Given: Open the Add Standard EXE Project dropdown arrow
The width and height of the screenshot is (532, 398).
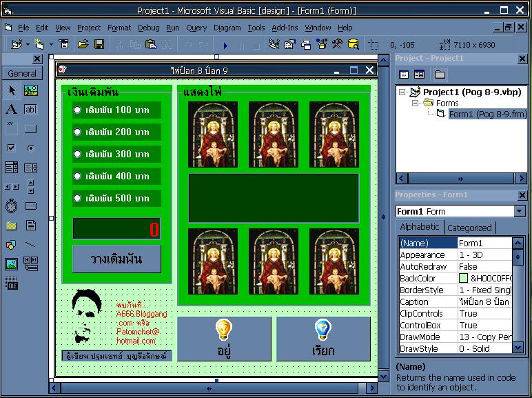Looking at the screenshot, I should (28, 44).
